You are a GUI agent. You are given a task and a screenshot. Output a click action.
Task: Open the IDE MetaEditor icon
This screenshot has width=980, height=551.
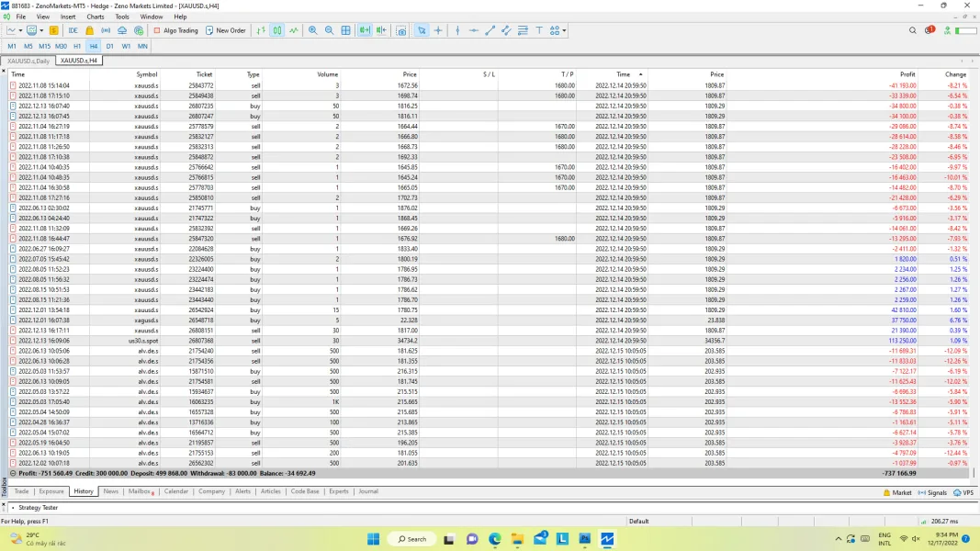[73, 30]
